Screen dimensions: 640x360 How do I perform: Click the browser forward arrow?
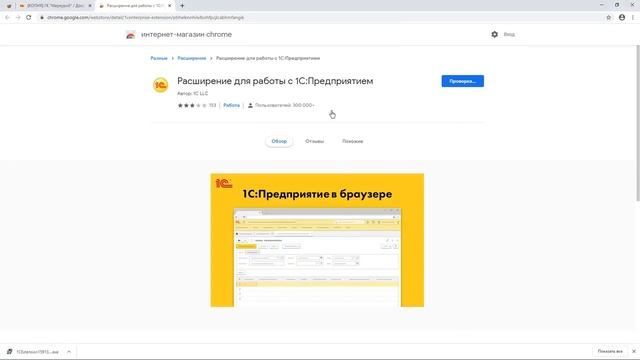point(18,18)
